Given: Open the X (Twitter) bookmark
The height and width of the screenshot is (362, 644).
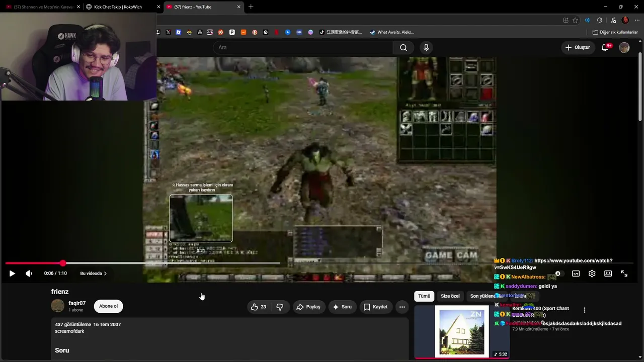Looking at the screenshot, I should (x=168, y=32).
